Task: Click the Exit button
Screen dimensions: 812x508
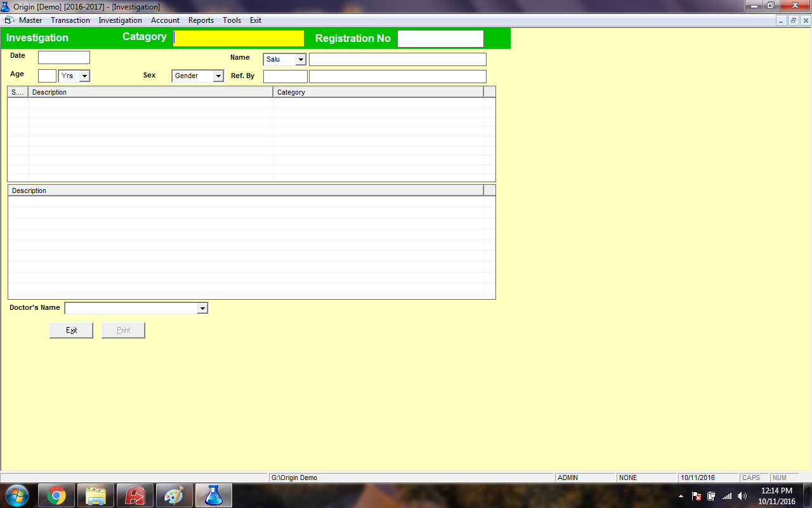Action: 72,330
